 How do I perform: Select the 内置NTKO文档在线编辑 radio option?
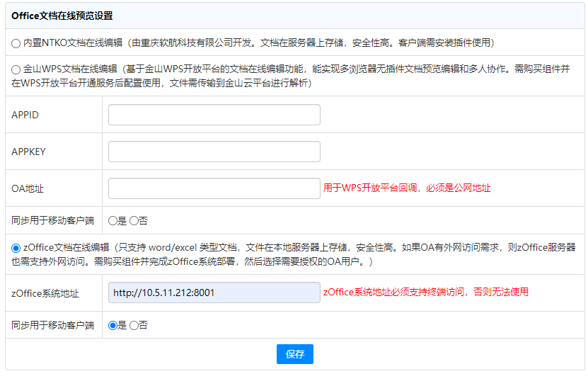pos(16,43)
